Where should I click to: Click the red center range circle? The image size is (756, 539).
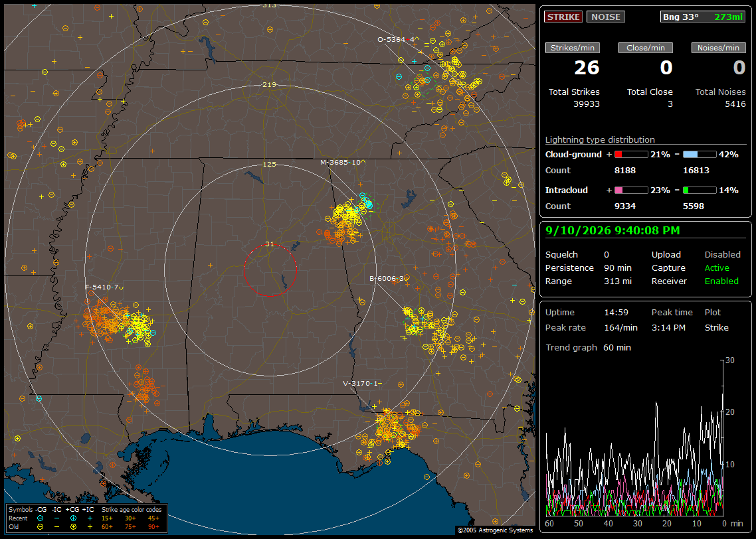pyautogui.click(x=270, y=269)
